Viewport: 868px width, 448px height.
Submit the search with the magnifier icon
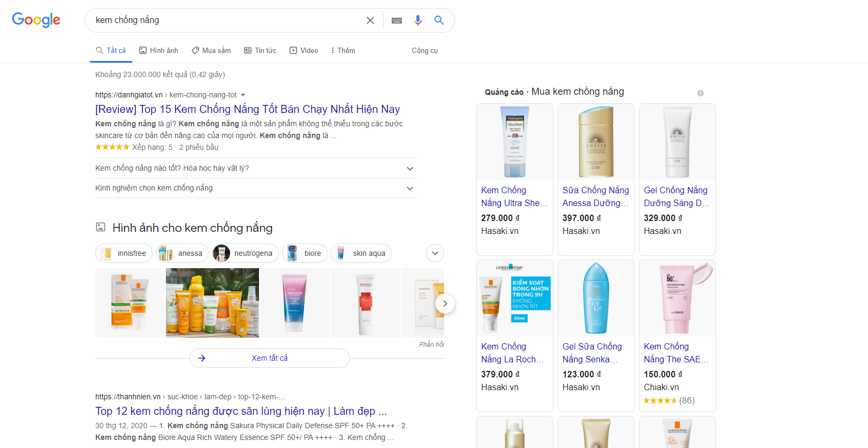(439, 20)
